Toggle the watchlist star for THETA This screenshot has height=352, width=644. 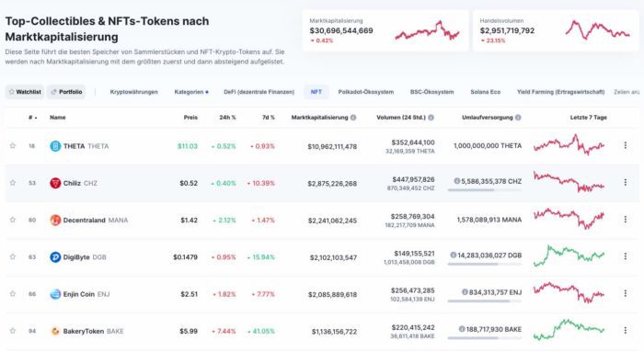(13, 145)
